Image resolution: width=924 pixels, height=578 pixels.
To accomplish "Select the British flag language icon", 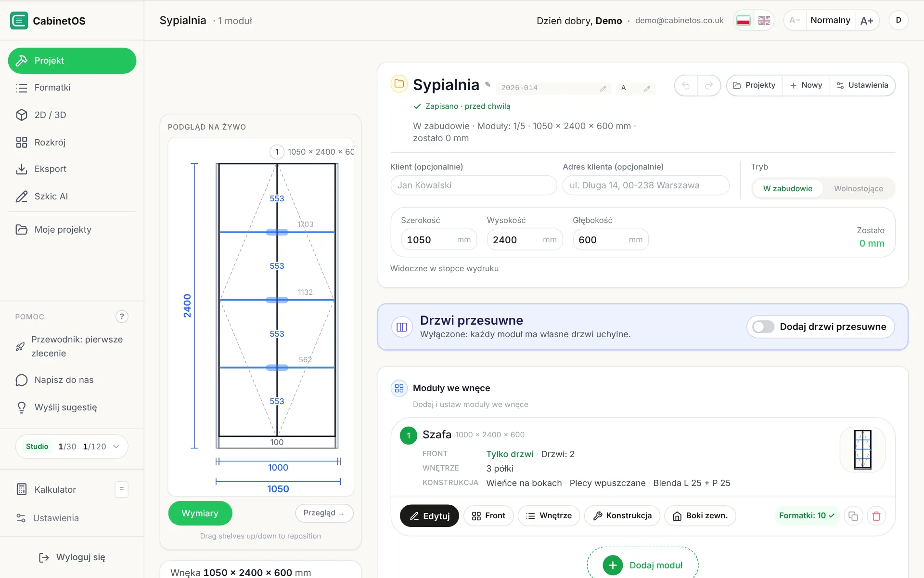I will point(764,20).
